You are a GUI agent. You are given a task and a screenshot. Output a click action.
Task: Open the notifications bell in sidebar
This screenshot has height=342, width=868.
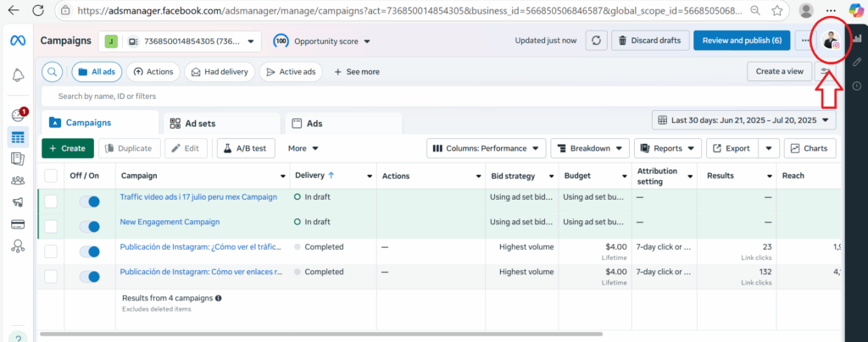pyautogui.click(x=18, y=75)
